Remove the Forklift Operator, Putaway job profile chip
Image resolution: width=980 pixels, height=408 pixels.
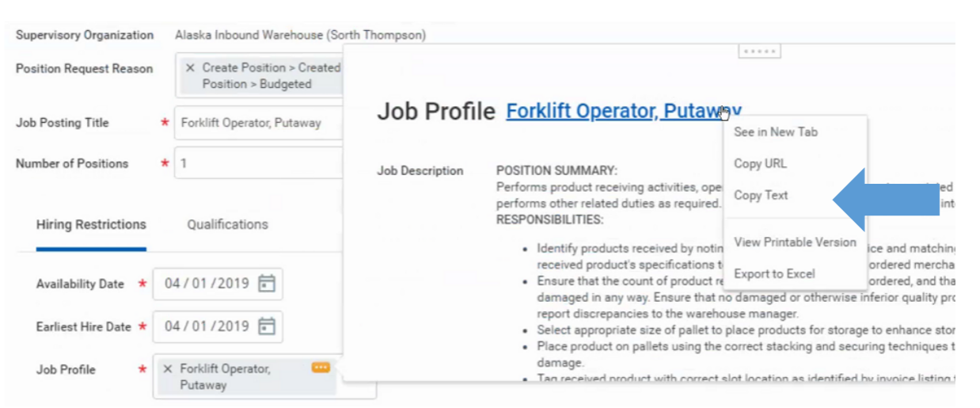point(167,369)
